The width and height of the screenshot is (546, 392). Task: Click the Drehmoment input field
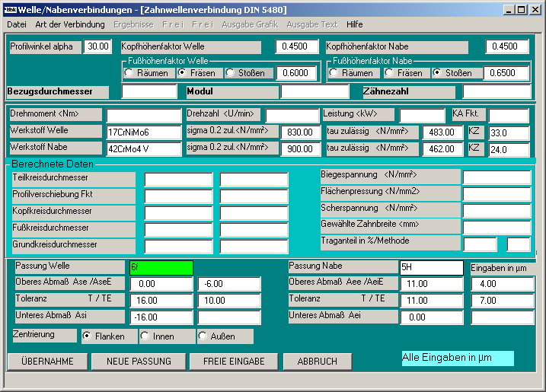pyautogui.click(x=143, y=116)
